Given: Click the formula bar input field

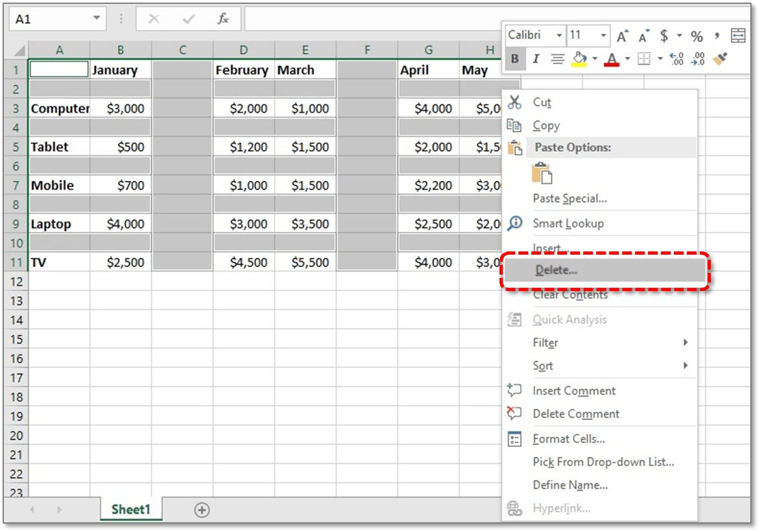Looking at the screenshot, I should [x=373, y=19].
